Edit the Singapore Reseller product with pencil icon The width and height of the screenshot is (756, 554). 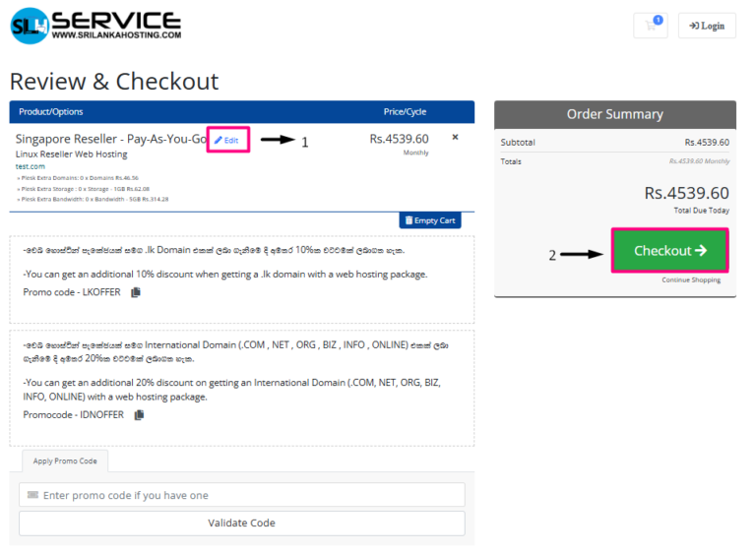227,141
